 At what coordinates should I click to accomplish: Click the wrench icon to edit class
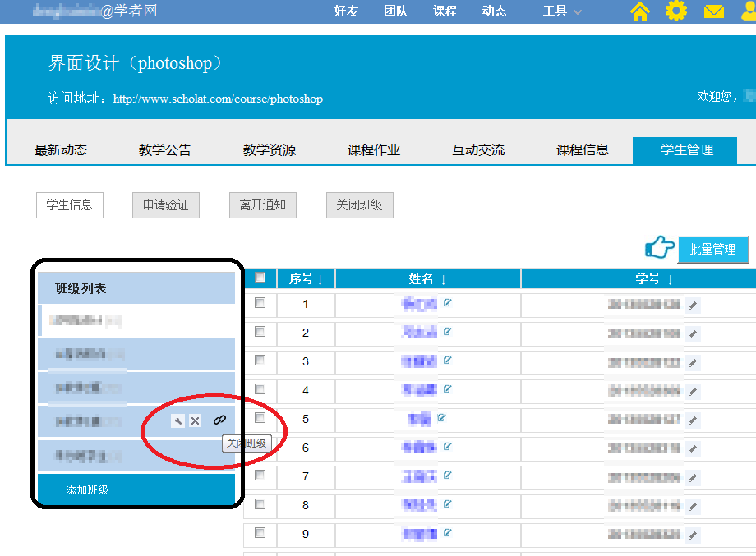[177, 420]
